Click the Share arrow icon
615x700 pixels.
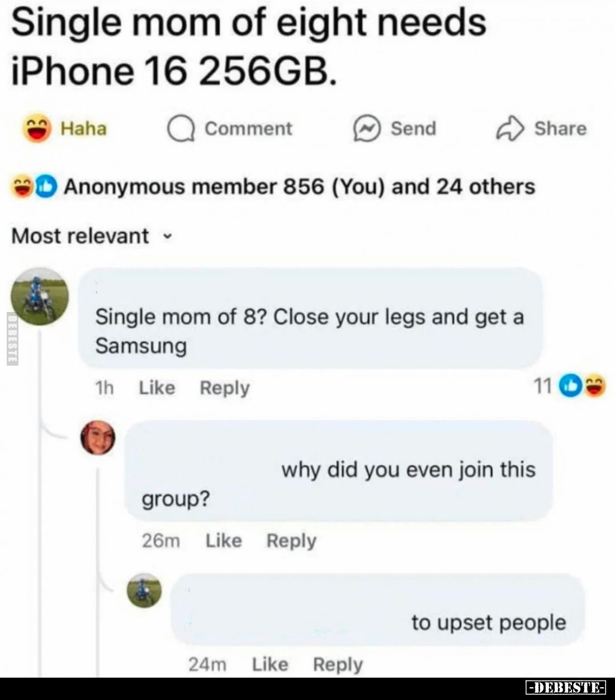tap(510, 129)
